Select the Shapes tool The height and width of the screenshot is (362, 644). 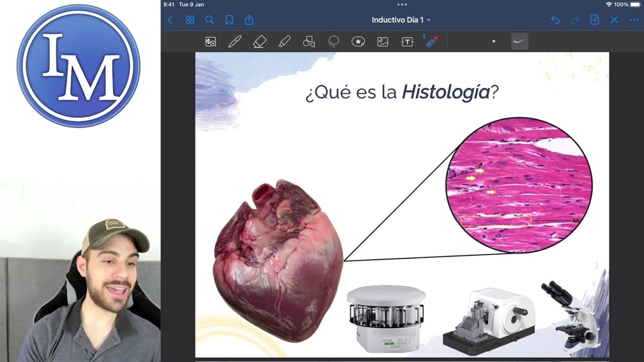pyautogui.click(x=309, y=42)
